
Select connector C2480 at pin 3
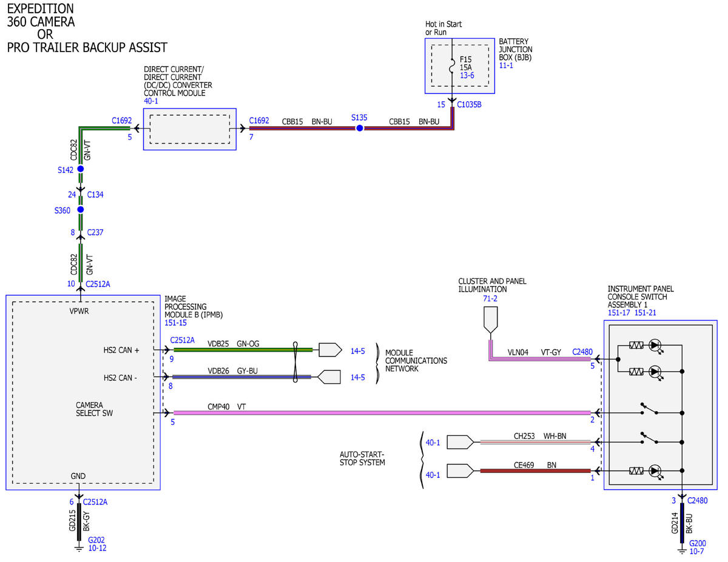698,500
